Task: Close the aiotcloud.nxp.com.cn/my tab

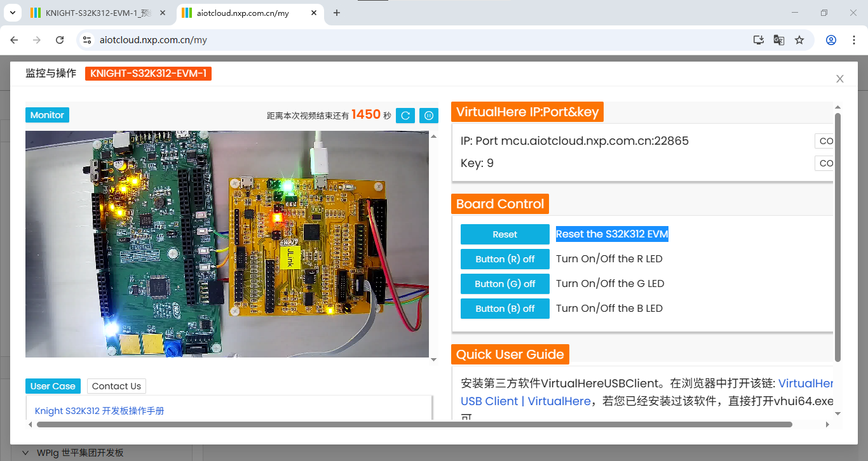Action: 313,13
